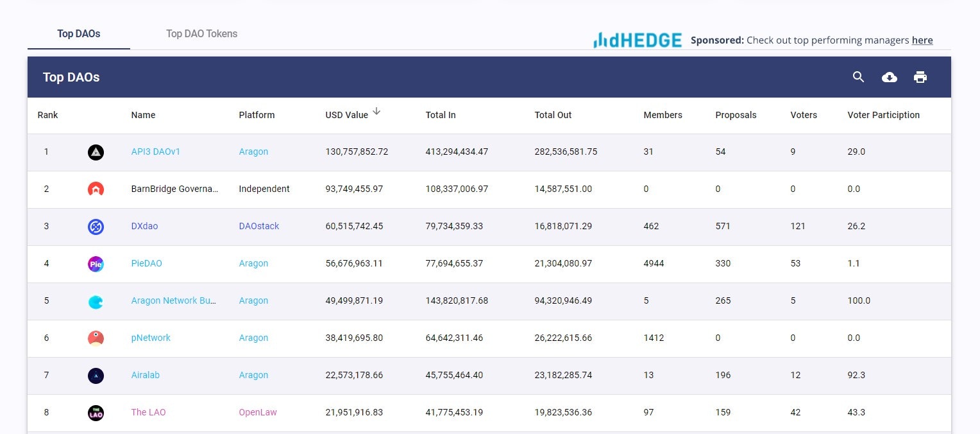Image resolution: width=980 pixels, height=434 pixels.
Task: Click the BarnBridge logo icon
Action: 96,189
